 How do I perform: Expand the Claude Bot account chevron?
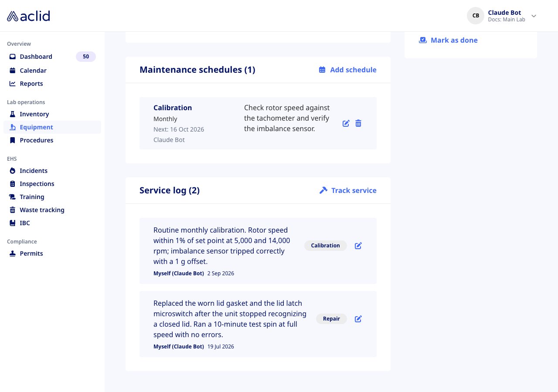(534, 16)
